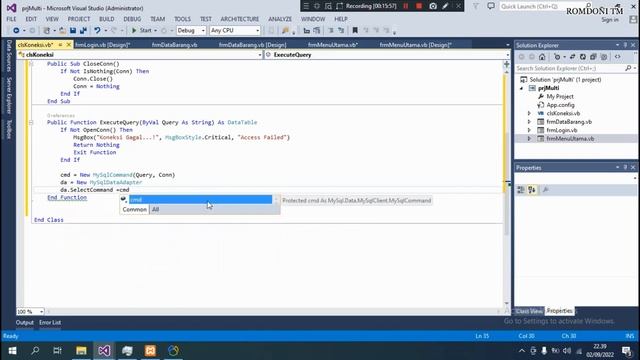Viewport: 640px width, 360px height.
Task: Open the 100 % zoom dropdown
Action: click(41, 311)
